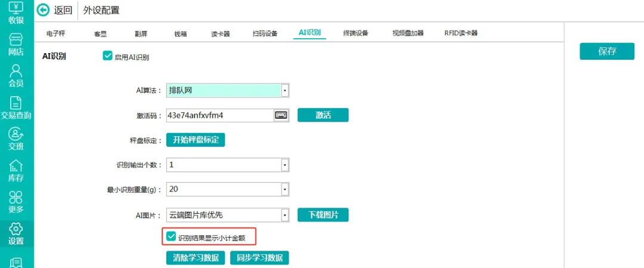Select the AI识别 tab
Screen dimensions: 644x268
coord(309,33)
